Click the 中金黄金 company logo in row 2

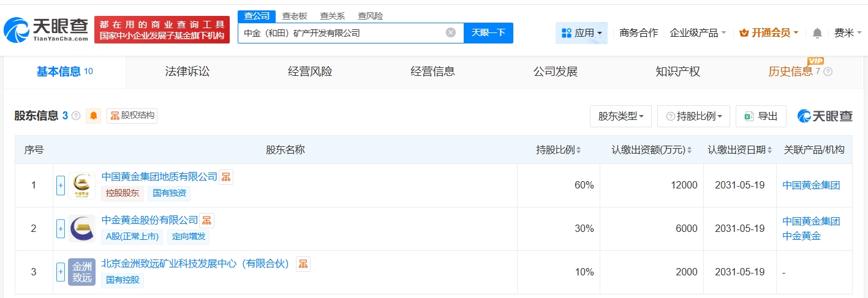81,229
